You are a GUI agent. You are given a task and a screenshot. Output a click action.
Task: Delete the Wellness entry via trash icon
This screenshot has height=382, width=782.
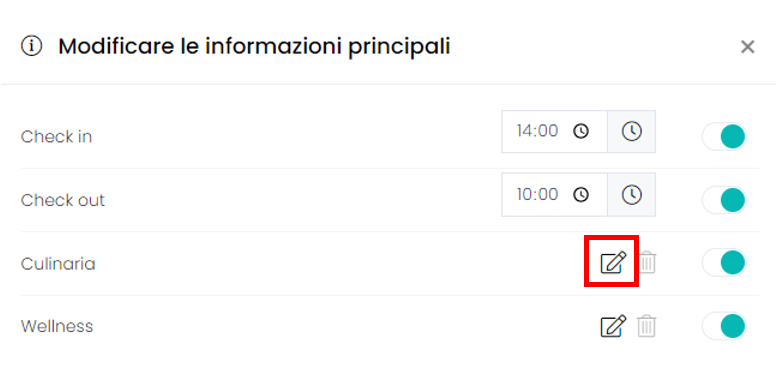click(x=647, y=326)
